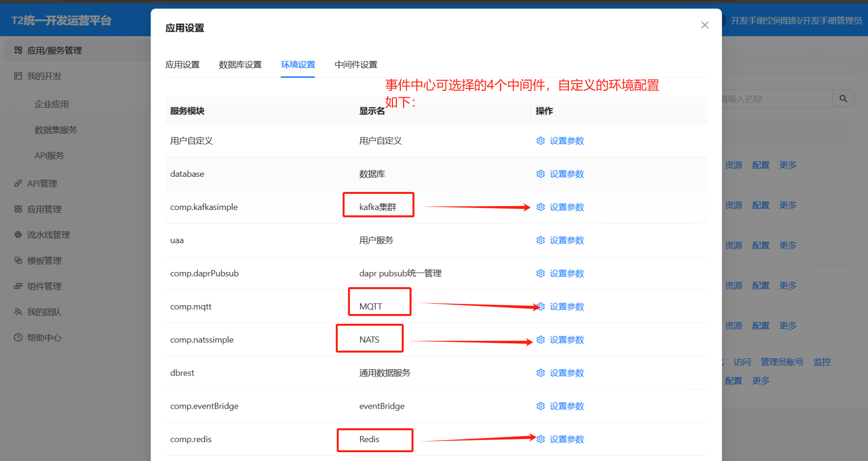Click 设置参数 for eventBridge

(566, 406)
